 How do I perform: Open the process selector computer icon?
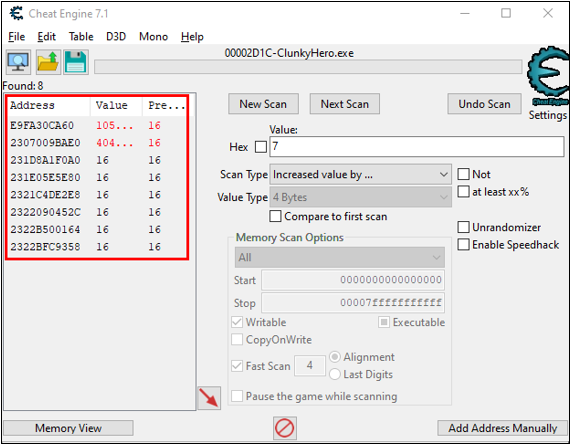coord(18,62)
